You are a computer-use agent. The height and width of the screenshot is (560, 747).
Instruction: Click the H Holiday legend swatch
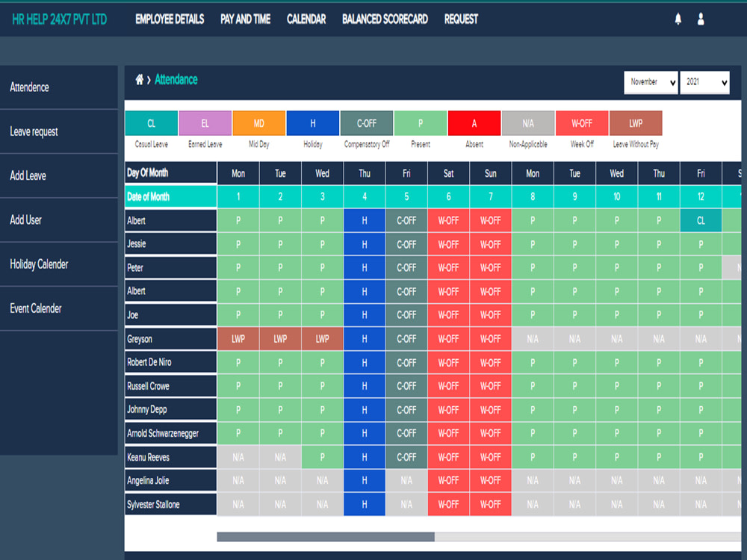point(313,123)
